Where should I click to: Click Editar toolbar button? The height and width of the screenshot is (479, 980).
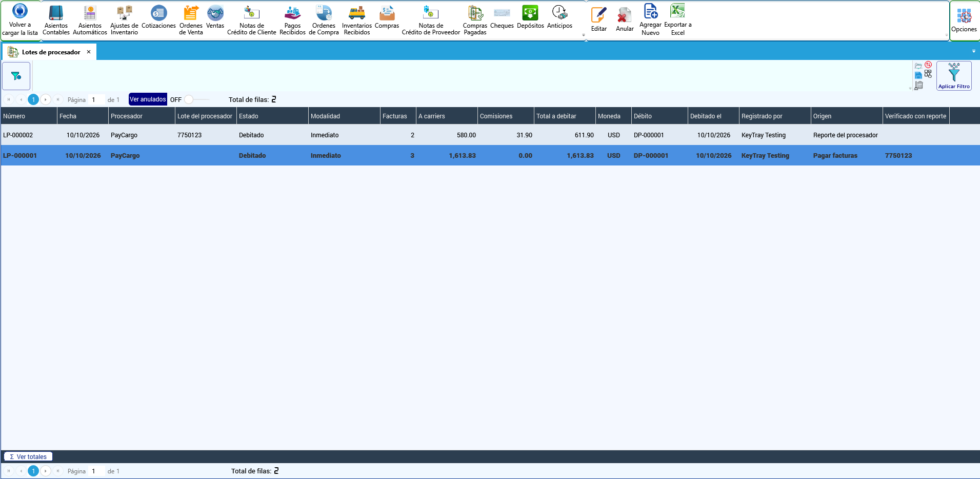pos(598,20)
